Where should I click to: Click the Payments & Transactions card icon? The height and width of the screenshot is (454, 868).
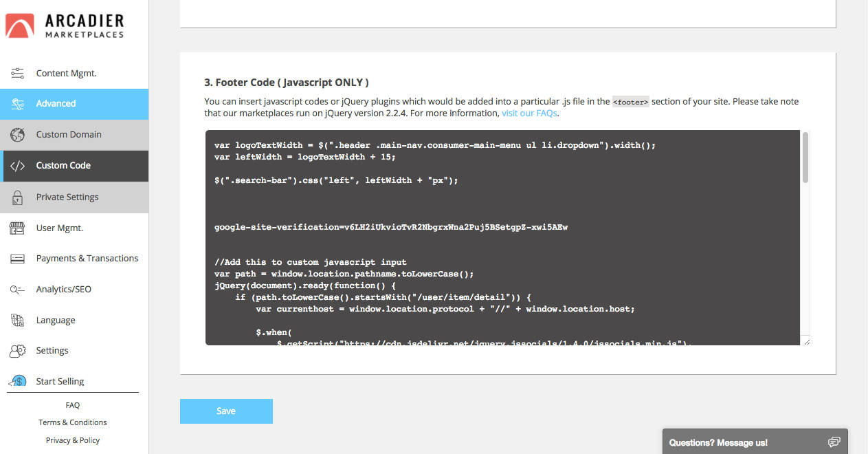point(18,259)
